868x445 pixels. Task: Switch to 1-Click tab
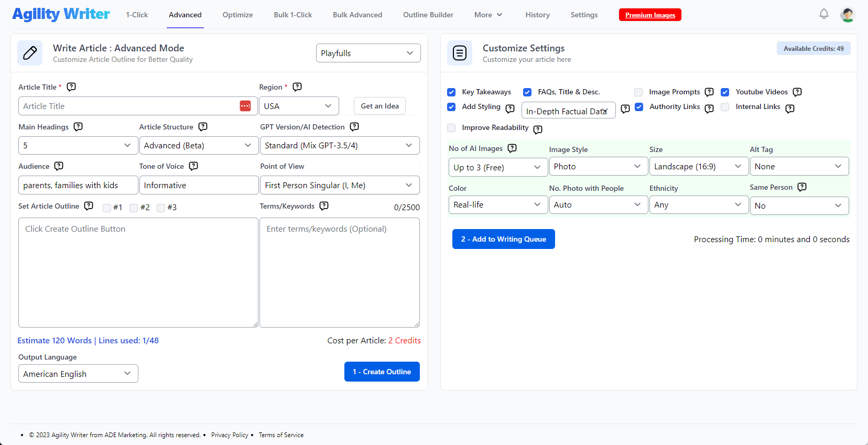(137, 15)
